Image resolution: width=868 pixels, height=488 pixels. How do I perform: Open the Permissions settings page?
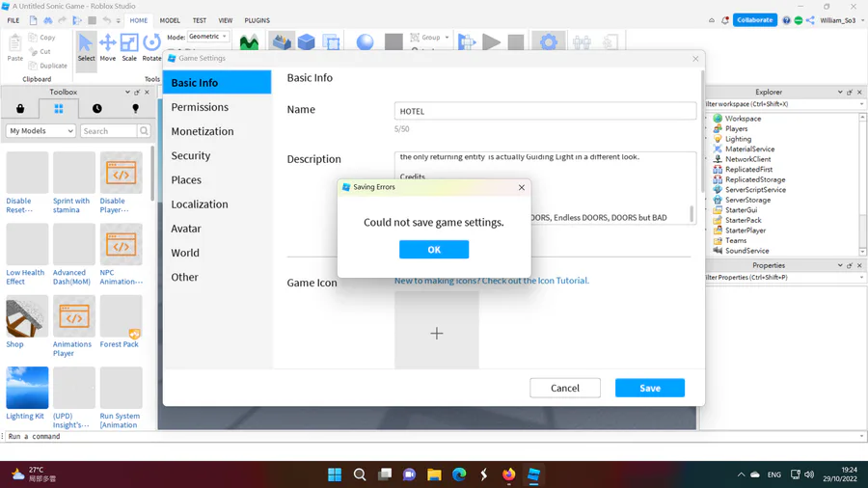(216, 107)
